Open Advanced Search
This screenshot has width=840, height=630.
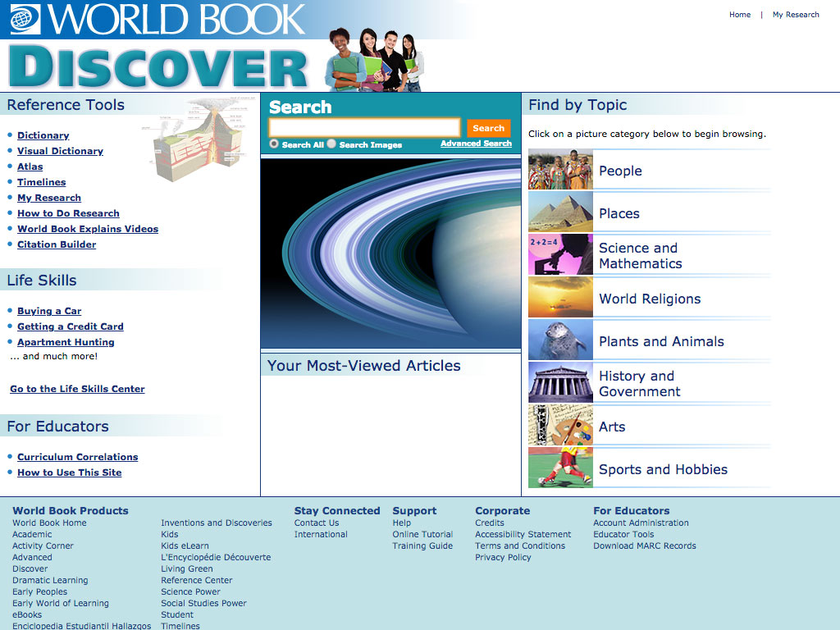pos(476,144)
